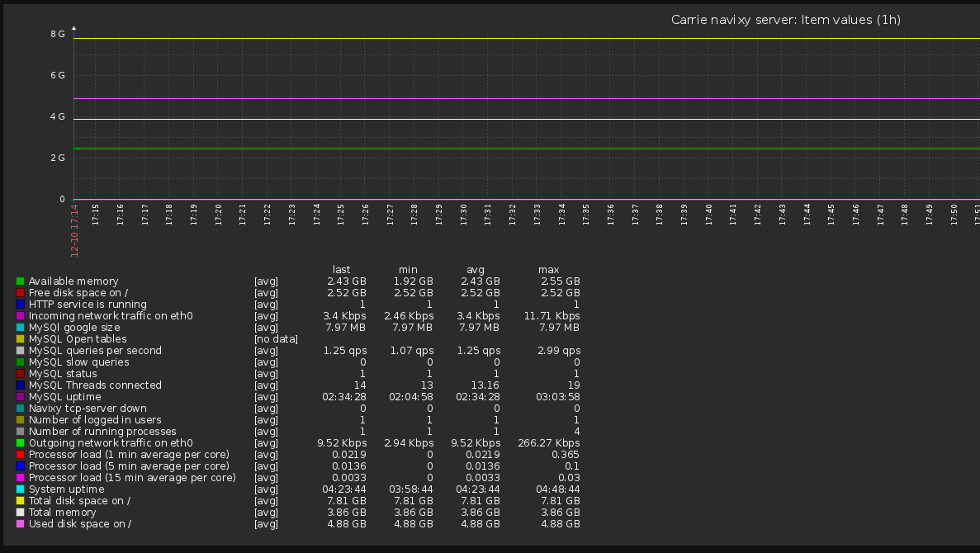Click the [no data] entry for Open tables

(x=276, y=339)
